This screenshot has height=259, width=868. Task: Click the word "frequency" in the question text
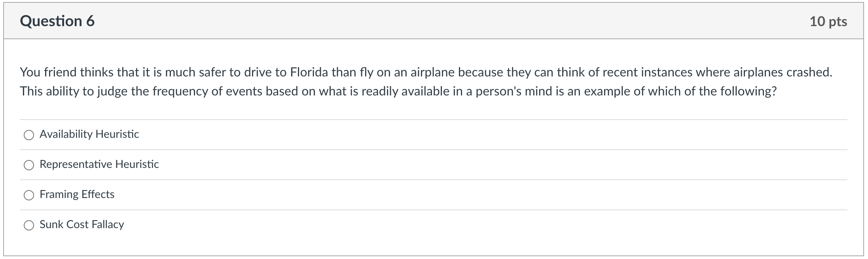[180, 91]
